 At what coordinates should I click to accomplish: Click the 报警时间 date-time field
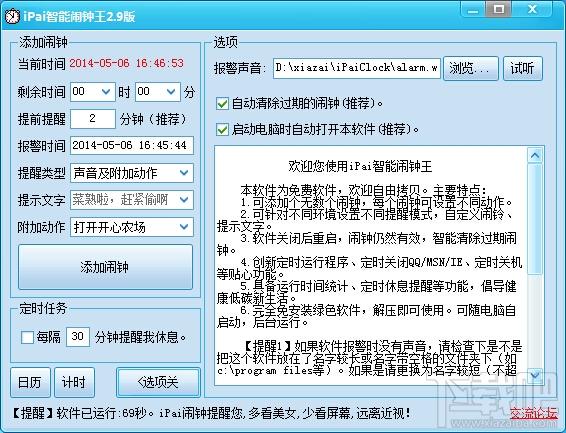[x=132, y=145]
